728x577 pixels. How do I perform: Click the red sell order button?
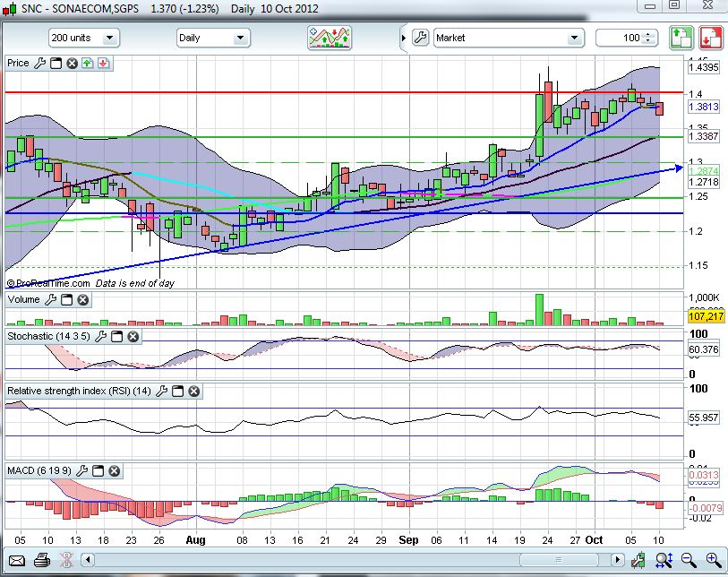[x=710, y=38]
